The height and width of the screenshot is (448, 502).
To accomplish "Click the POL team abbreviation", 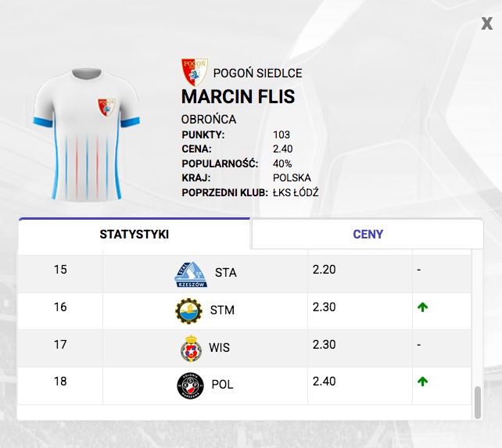I will (x=222, y=385).
